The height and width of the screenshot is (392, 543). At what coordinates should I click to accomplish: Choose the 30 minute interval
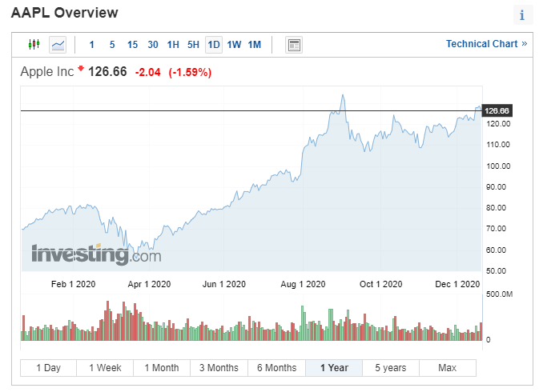point(153,44)
